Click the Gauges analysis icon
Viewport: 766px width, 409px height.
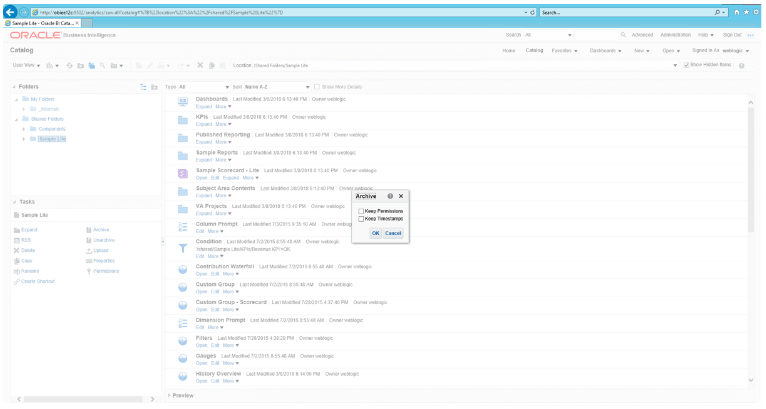click(183, 359)
